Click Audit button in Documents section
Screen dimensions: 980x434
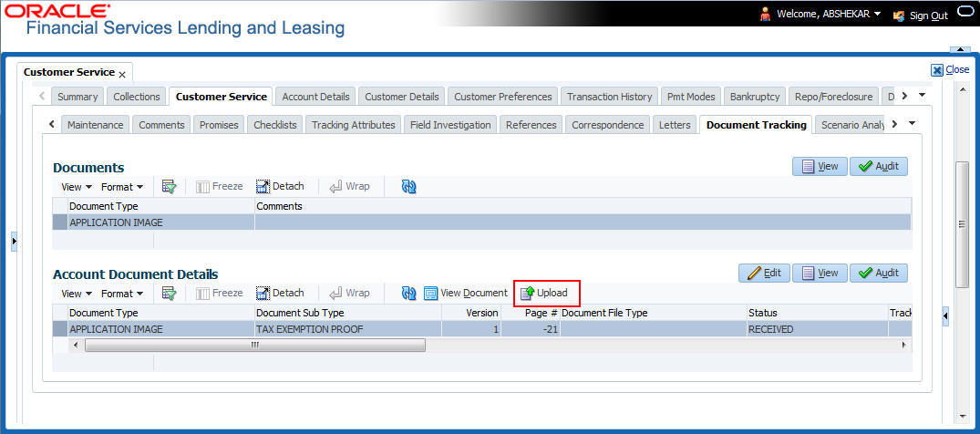(x=879, y=166)
